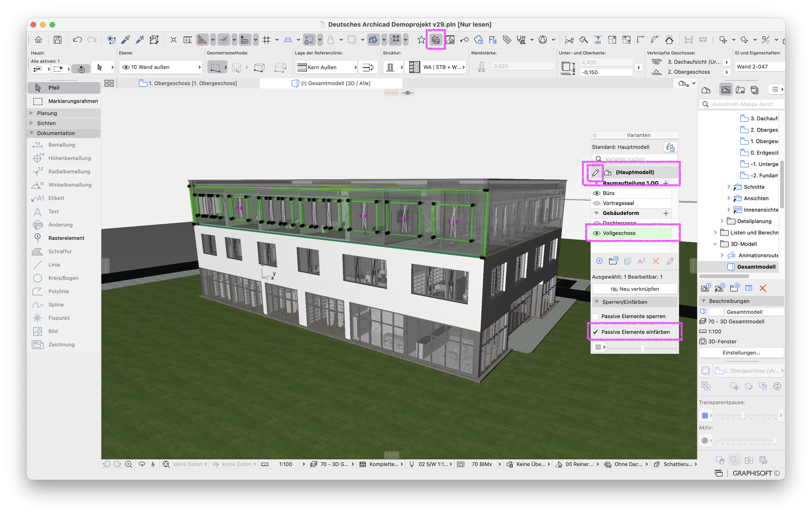Save the project with the floppy disk icon
Screen dimensions: 812x515
tap(58, 40)
